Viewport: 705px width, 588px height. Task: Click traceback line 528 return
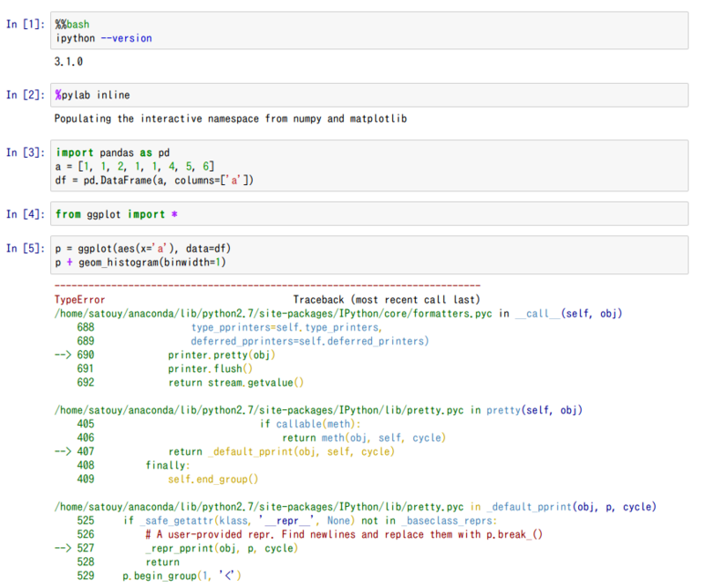(x=128, y=562)
